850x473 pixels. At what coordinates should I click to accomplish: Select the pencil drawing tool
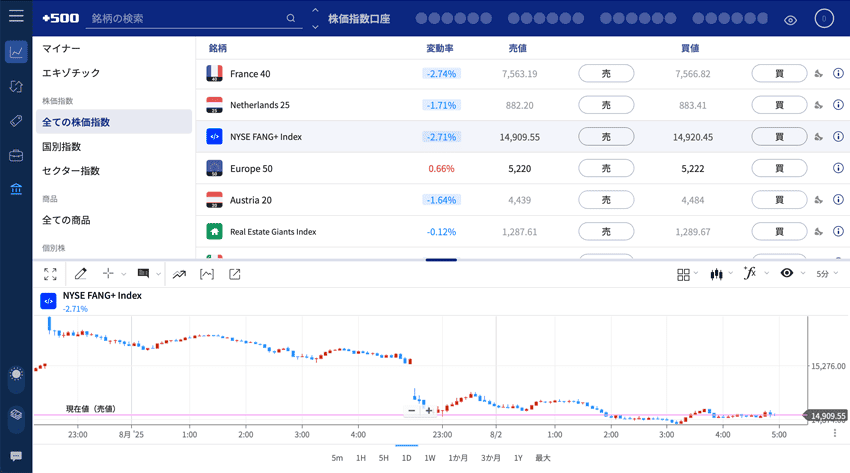pos(81,274)
